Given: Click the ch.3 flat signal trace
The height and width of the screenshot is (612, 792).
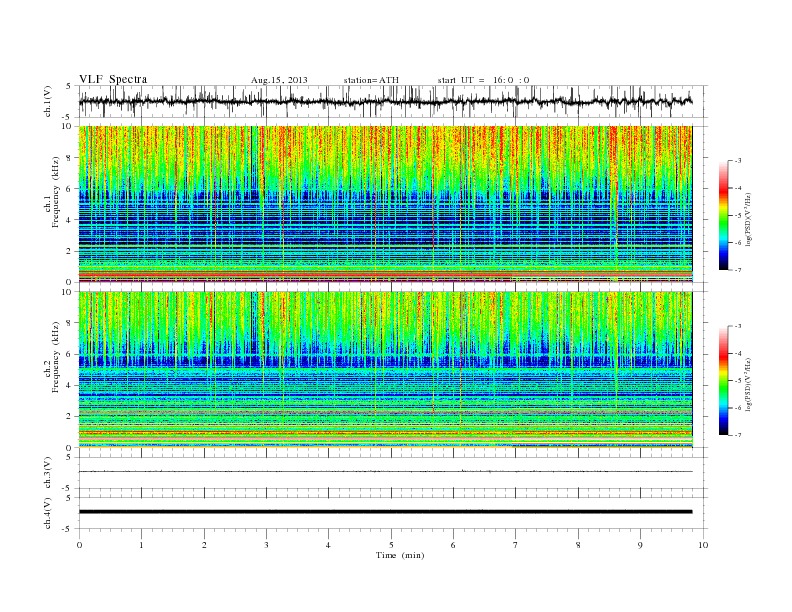Looking at the screenshot, I should click(385, 472).
